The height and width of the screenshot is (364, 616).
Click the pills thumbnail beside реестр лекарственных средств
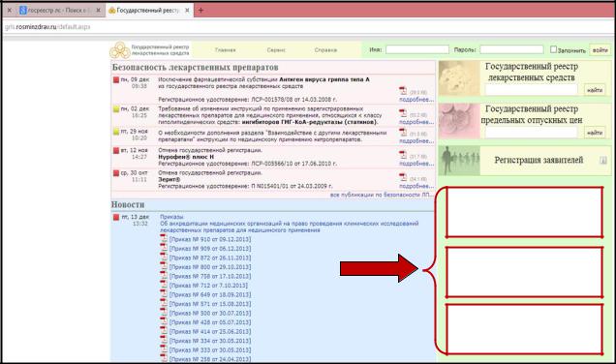click(459, 78)
